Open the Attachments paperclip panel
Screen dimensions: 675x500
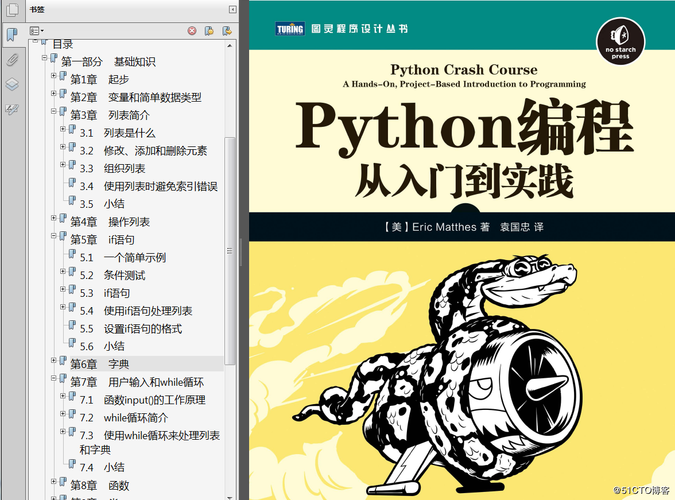pyautogui.click(x=12, y=59)
